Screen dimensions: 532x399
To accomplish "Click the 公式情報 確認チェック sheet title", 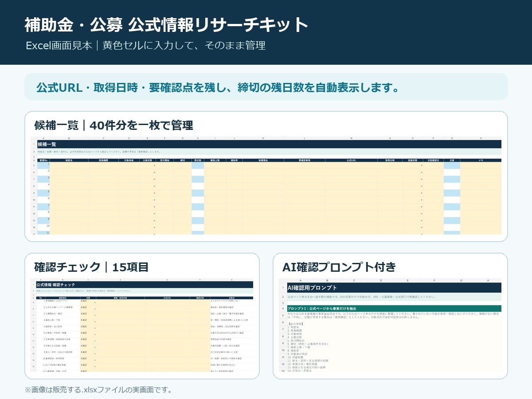I will pos(144,285).
